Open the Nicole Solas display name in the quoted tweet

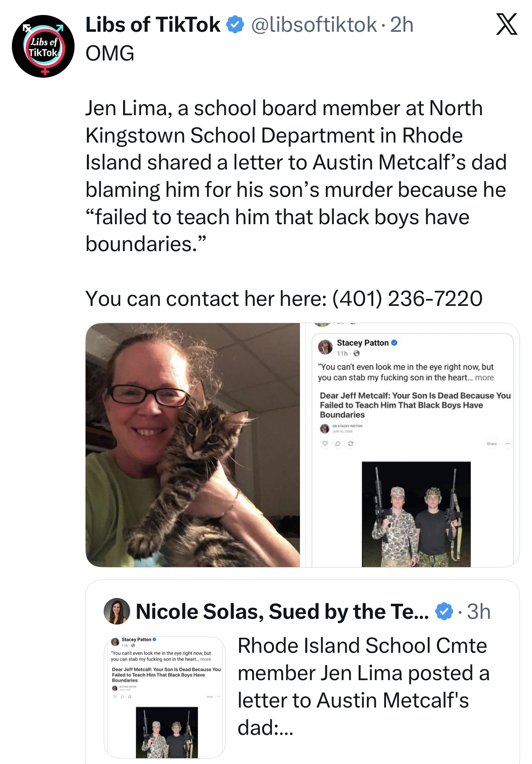(282, 612)
